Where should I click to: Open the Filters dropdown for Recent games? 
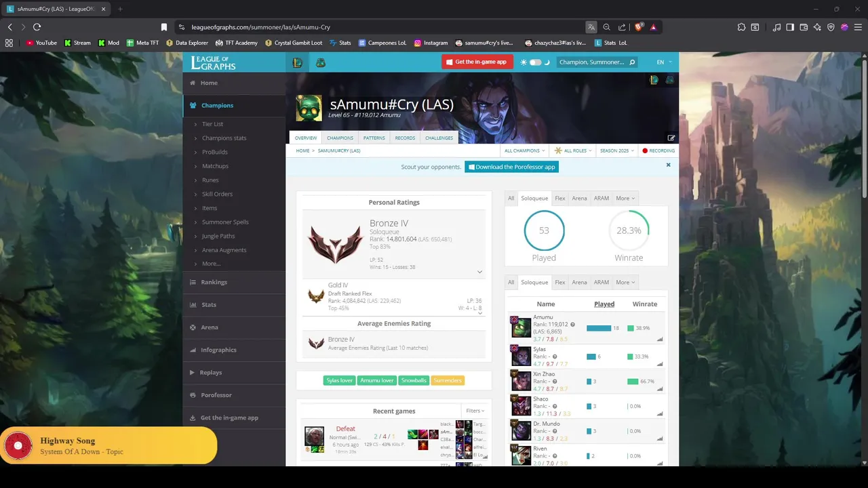475,411
